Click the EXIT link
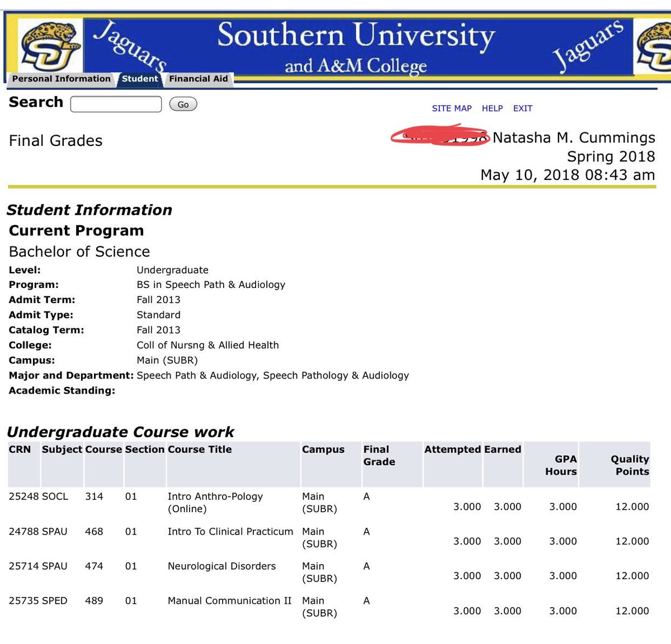671x644 pixels. pyautogui.click(x=523, y=108)
